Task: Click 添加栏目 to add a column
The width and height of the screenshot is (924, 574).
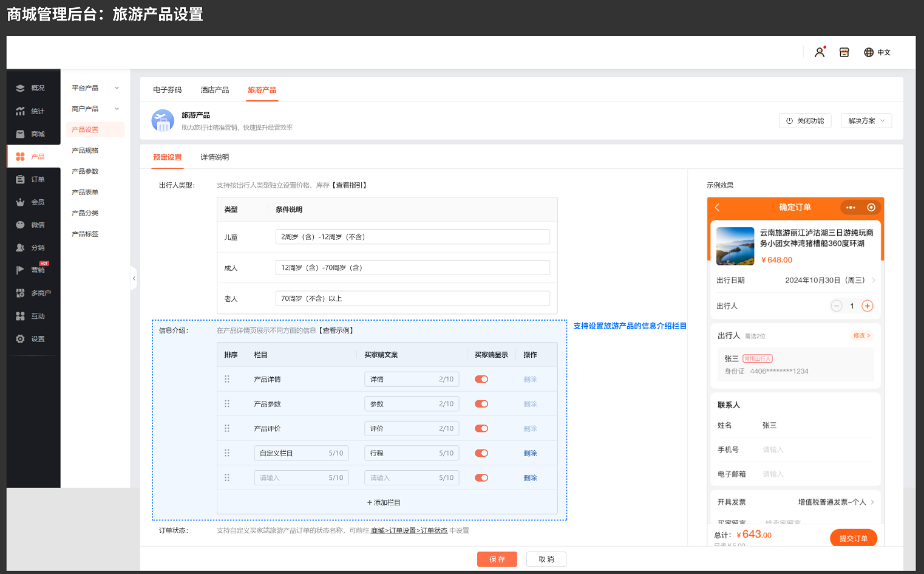Action: point(384,502)
